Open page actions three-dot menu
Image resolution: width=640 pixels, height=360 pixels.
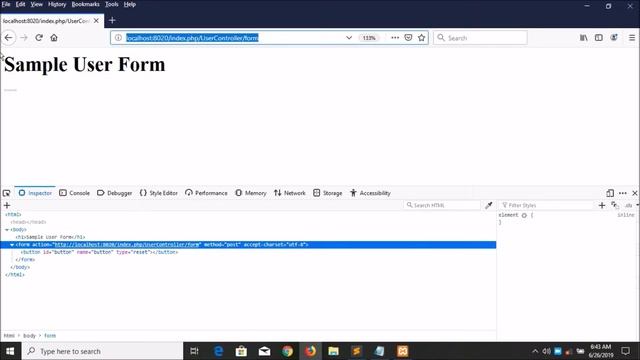[395, 38]
